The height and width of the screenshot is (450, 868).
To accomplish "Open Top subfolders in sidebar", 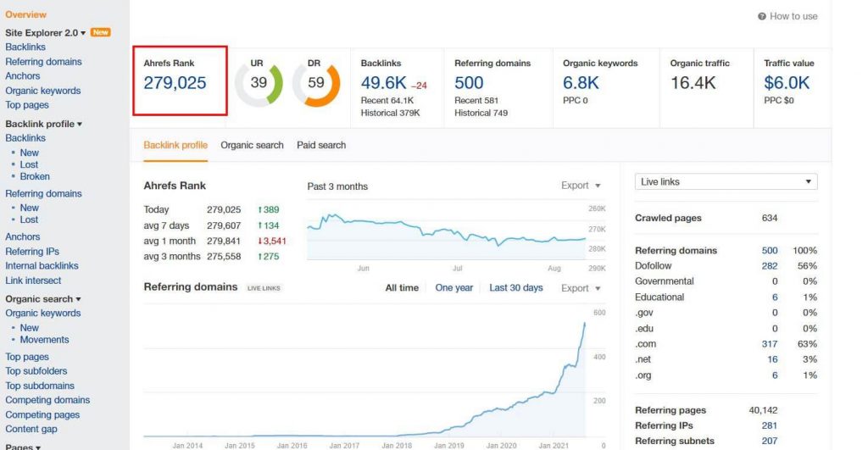I will pos(36,371).
